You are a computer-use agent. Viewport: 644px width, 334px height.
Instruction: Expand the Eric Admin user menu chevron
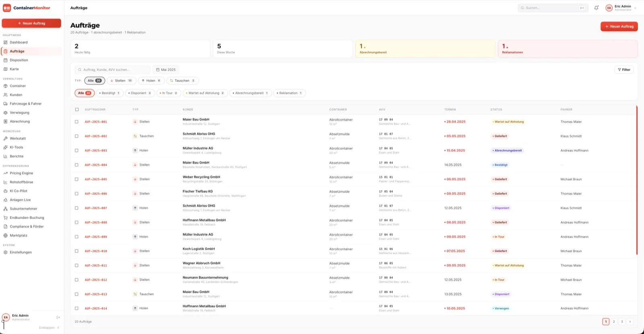pyautogui.click(x=635, y=8)
